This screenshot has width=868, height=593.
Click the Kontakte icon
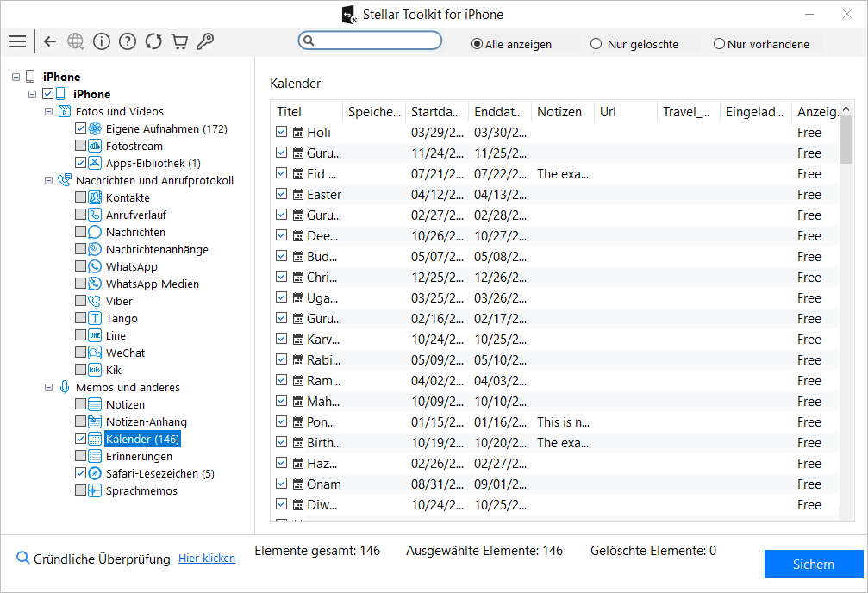95,197
